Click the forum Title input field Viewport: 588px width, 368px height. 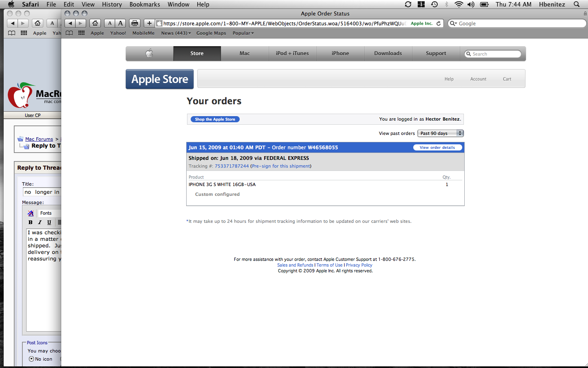[x=42, y=192]
